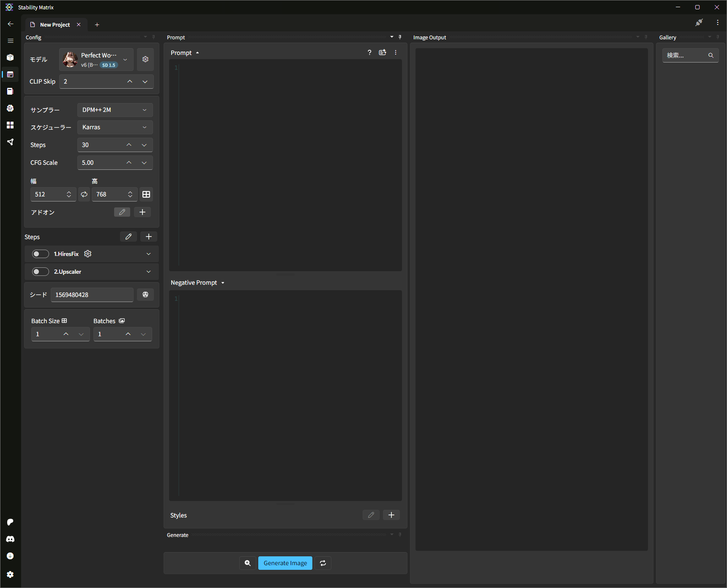Add a new style with plus button
This screenshot has height=588, width=727.
click(x=391, y=515)
